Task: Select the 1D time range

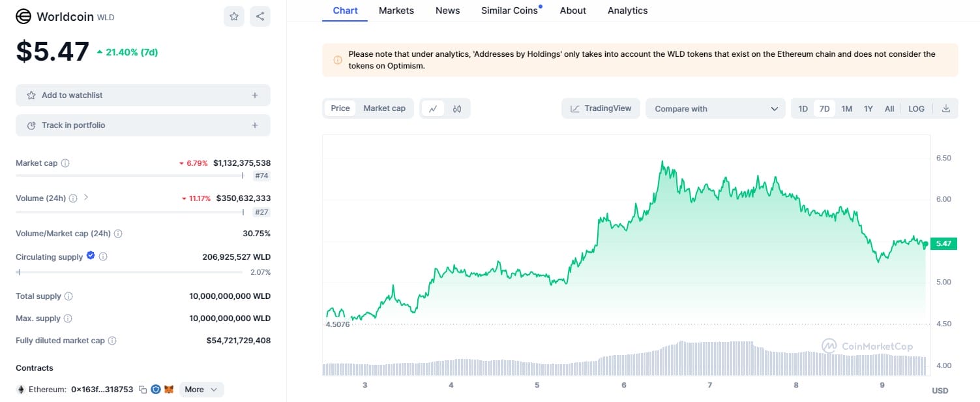Action: 803,109
